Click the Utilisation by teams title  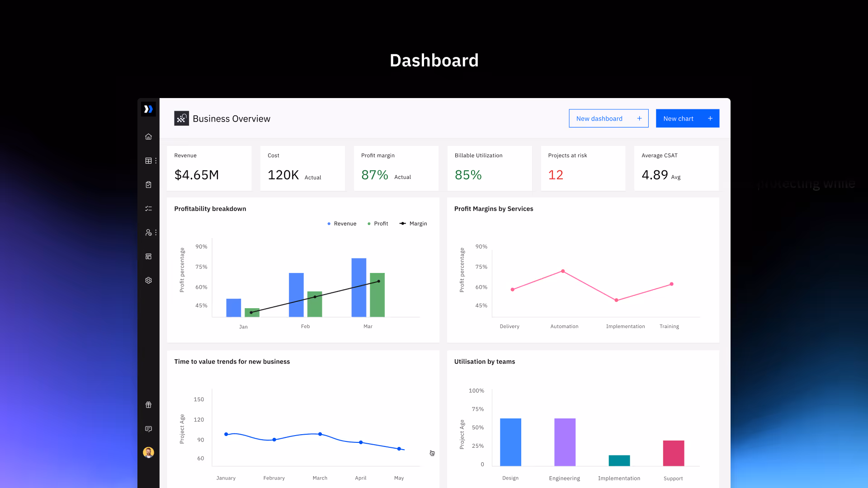coord(485,361)
